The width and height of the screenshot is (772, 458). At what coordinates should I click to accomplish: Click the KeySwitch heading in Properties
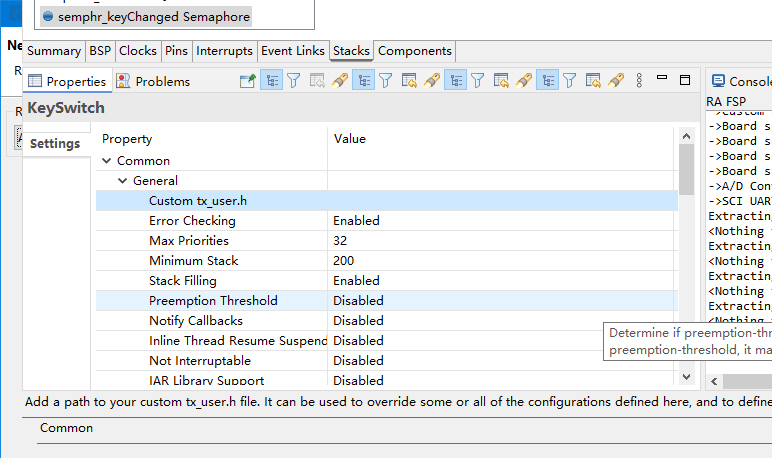(x=66, y=108)
